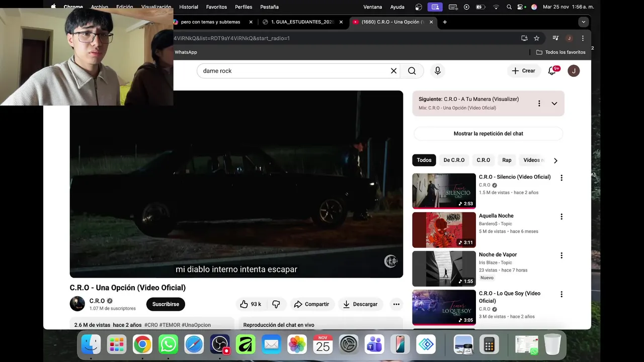Dislike the video with thumbs down
The image size is (644, 362).
276,304
